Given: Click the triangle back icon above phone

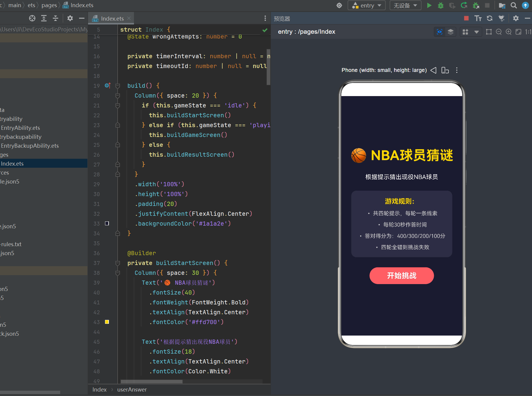Looking at the screenshot, I should click(433, 70).
